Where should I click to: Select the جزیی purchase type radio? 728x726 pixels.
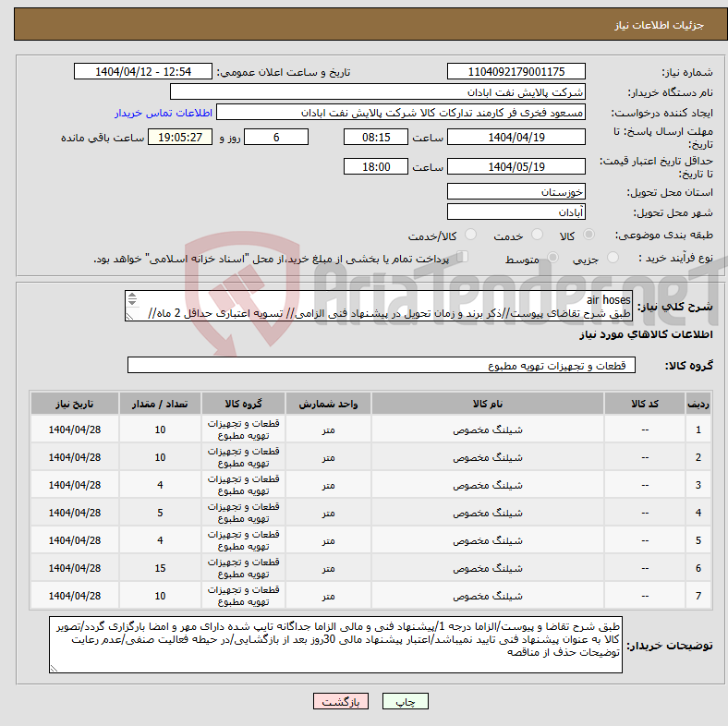point(613,258)
